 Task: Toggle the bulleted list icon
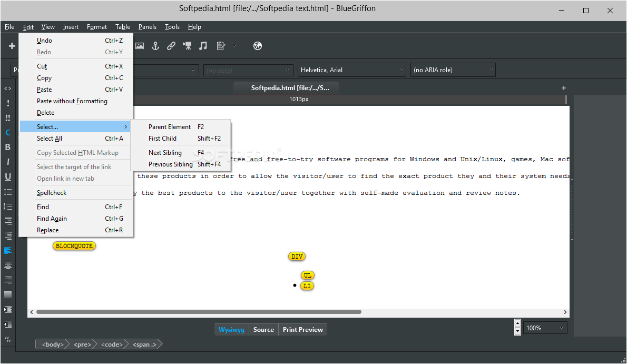pos(7,192)
